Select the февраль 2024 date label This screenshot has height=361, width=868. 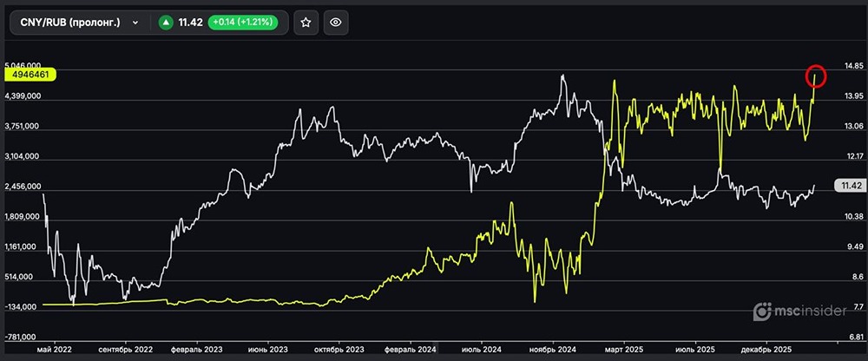[411, 350]
